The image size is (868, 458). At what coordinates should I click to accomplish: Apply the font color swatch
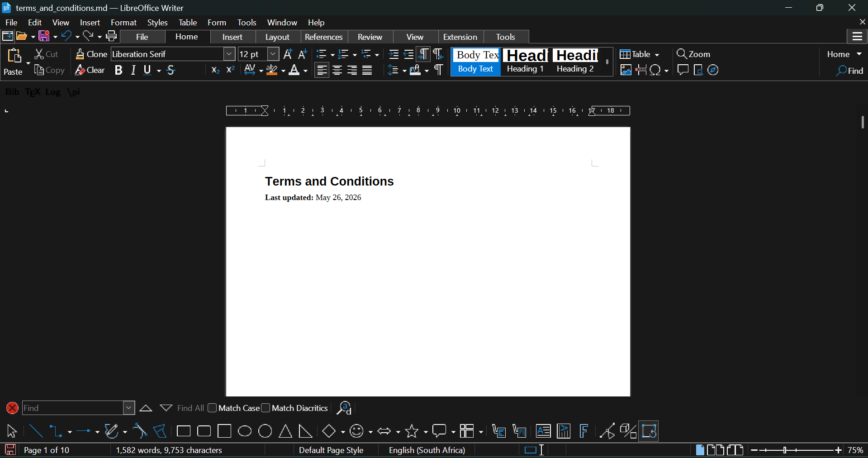(294, 70)
